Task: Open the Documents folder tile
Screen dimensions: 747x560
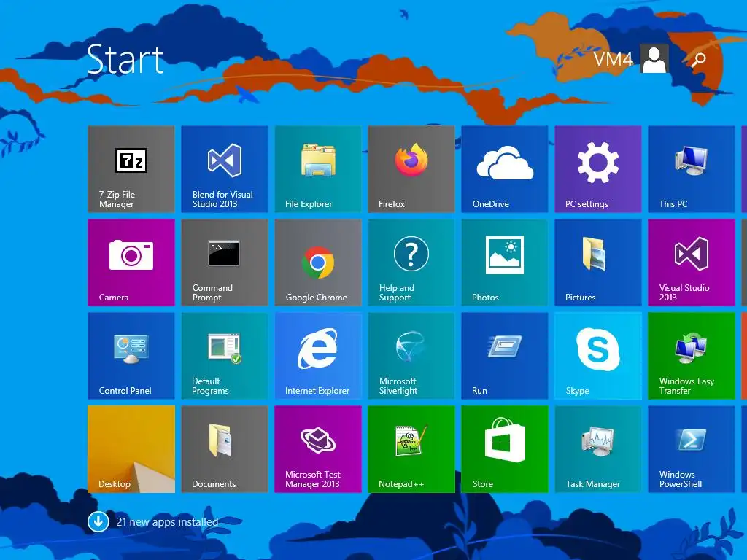Action: pos(225,449)
